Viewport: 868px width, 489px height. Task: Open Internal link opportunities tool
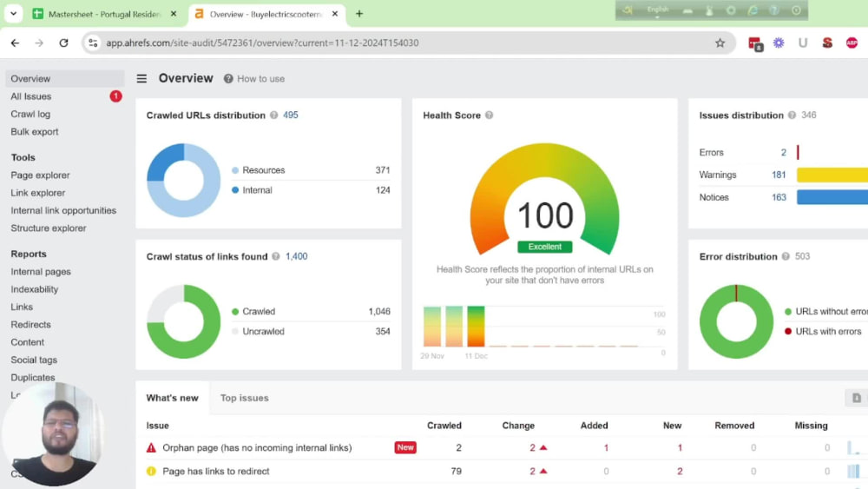coord(63,210)
